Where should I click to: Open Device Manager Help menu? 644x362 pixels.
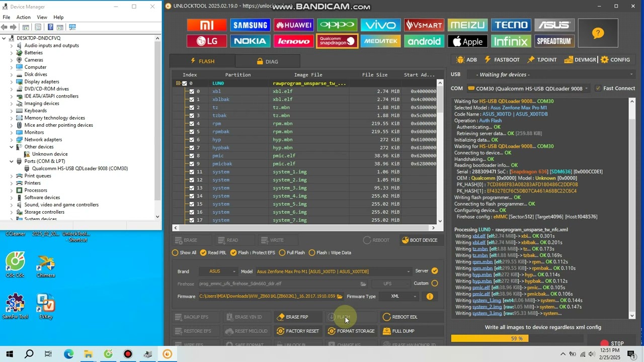click(x=58, y=17)
